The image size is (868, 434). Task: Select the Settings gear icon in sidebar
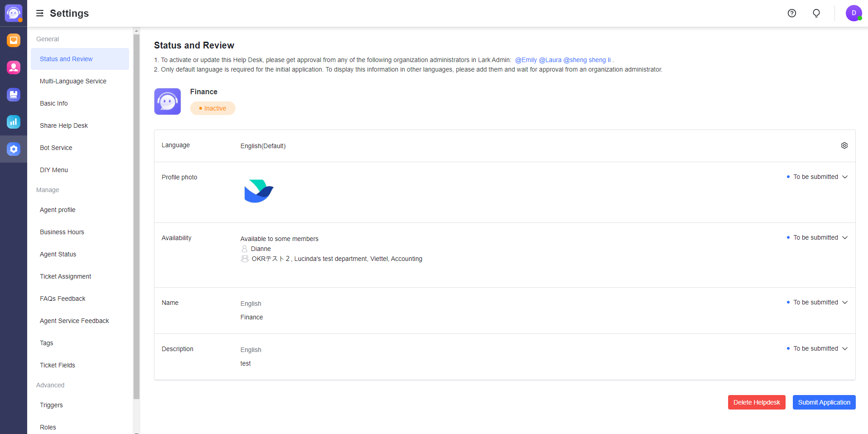click(14, 149)
